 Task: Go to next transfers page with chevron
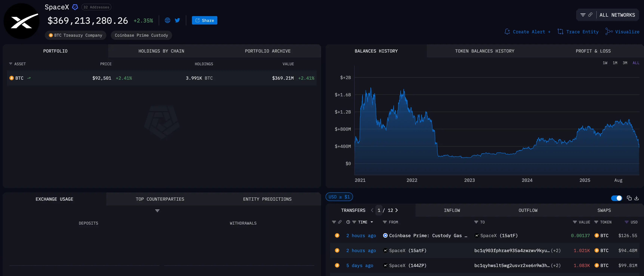pyautogui.click(x=397, y=210)
